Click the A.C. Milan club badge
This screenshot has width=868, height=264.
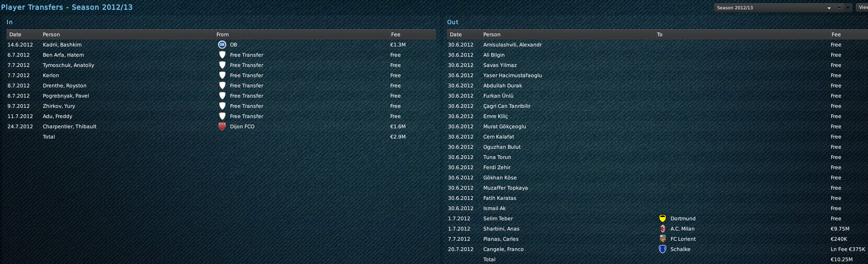coord(663,229)
